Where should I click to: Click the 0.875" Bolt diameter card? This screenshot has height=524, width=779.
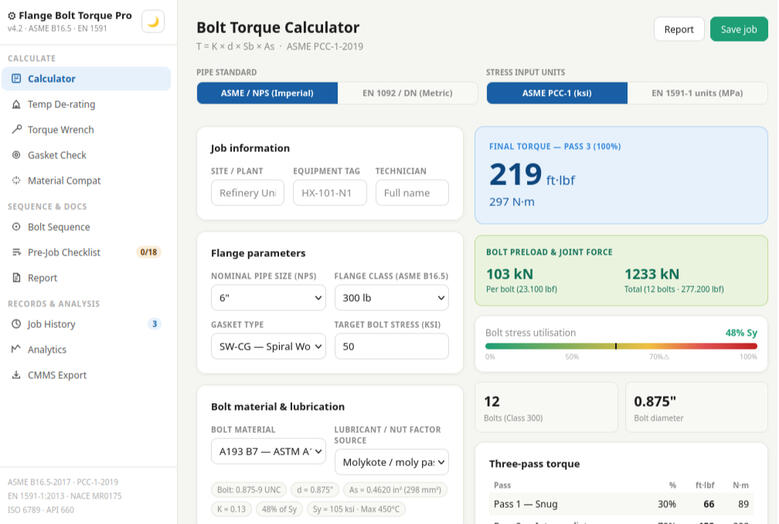(x=696, y=407)
